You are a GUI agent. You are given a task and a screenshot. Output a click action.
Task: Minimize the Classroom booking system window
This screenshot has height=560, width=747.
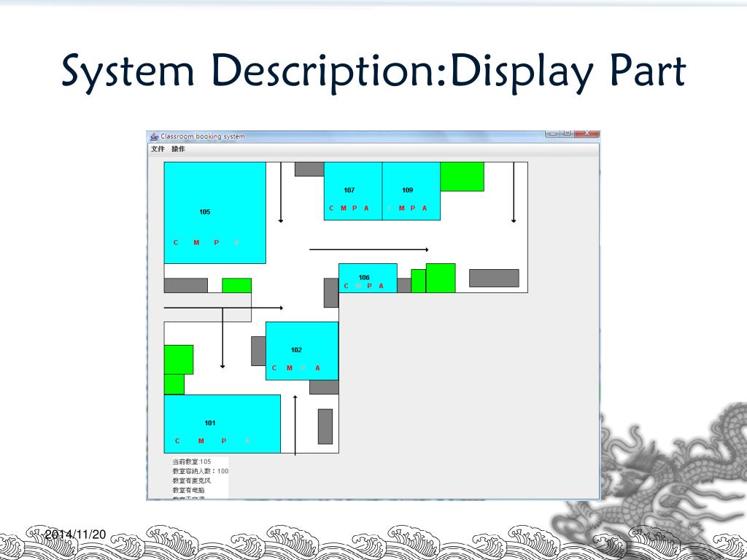[x=553, y=133]
